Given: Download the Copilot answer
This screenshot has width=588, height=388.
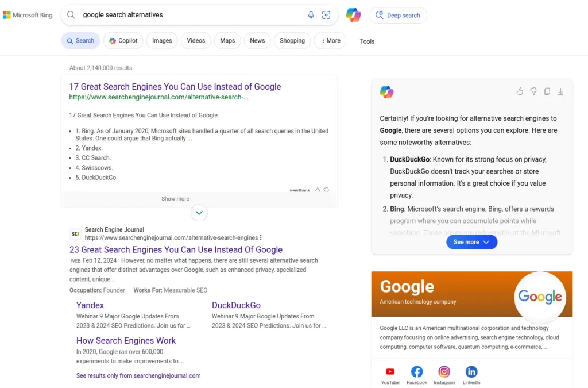Looking at the screenshot, I should point(560,91).
